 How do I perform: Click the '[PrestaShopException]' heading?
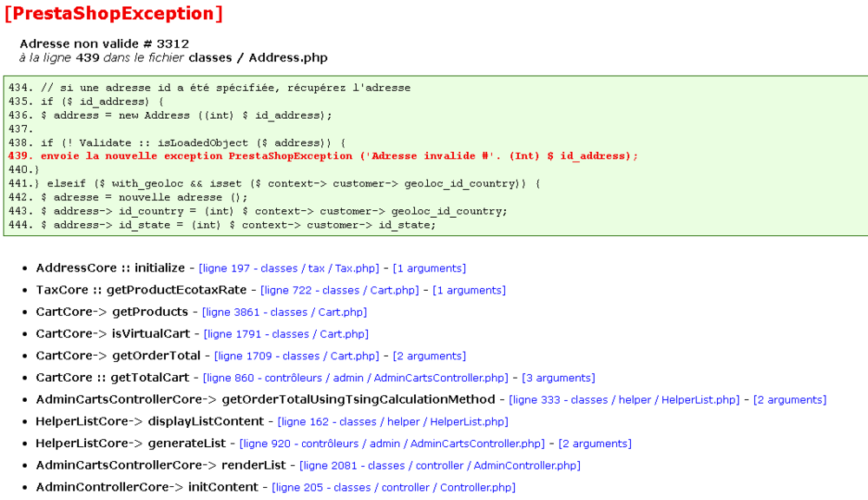coord(114,13)
